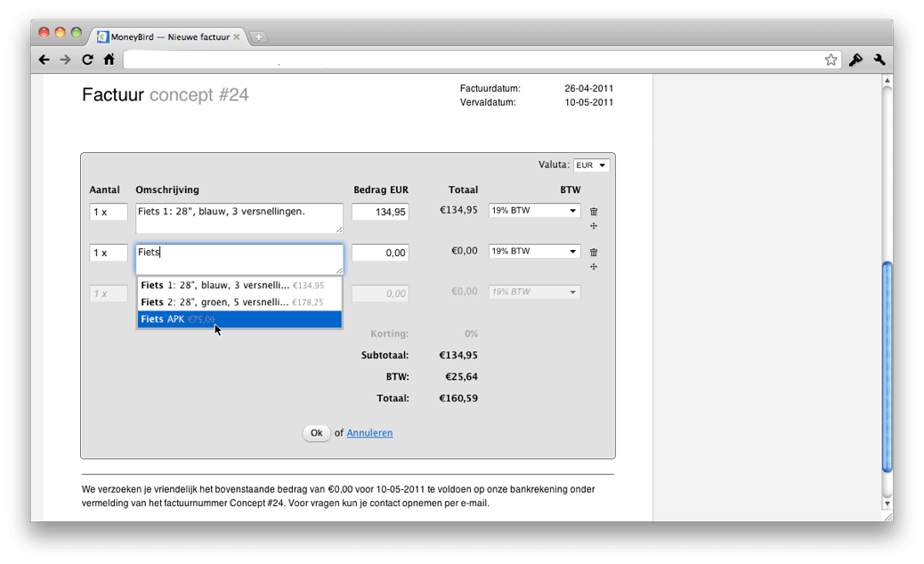This screenshot has width=924, height=564.
Task: Delete the second invoice line with trash icon
Action: coord(594,252)
